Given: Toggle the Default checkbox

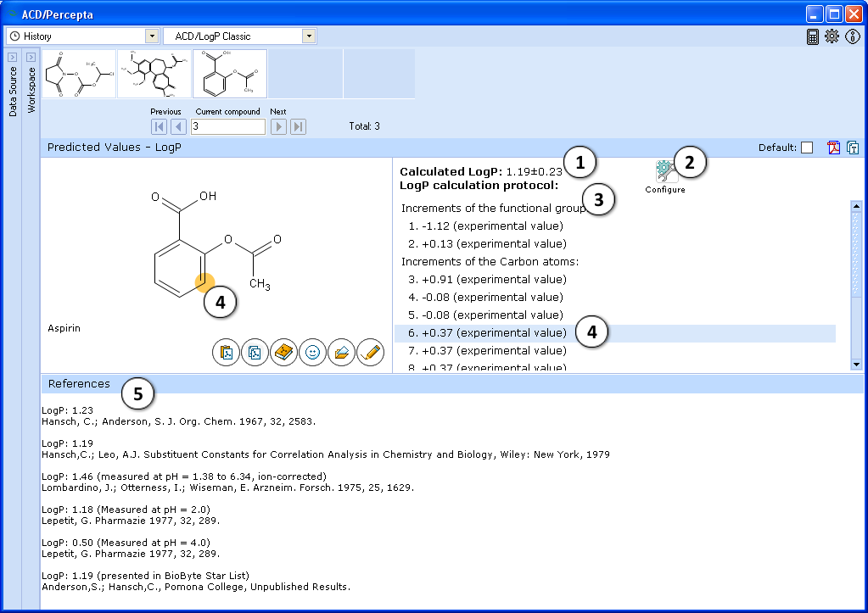Looking at the screenshot, I should [x=807, y=148].
